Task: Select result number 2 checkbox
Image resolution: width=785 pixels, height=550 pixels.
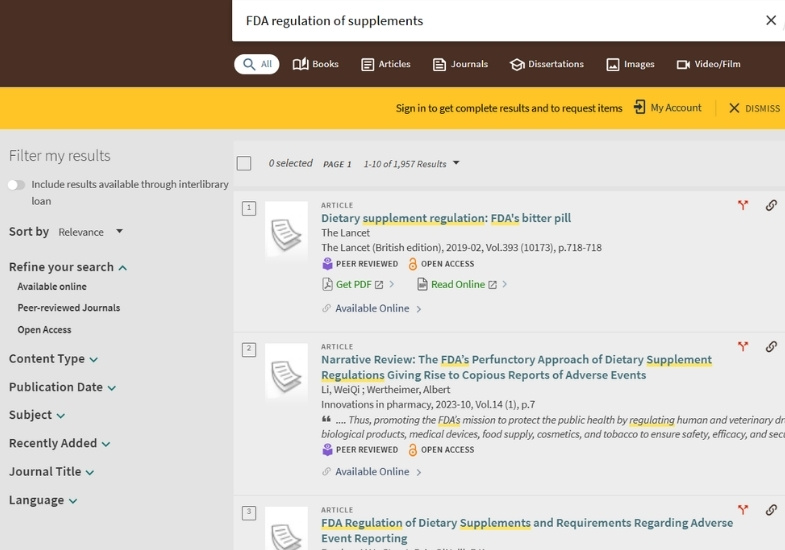Action: tap(249, 349)
